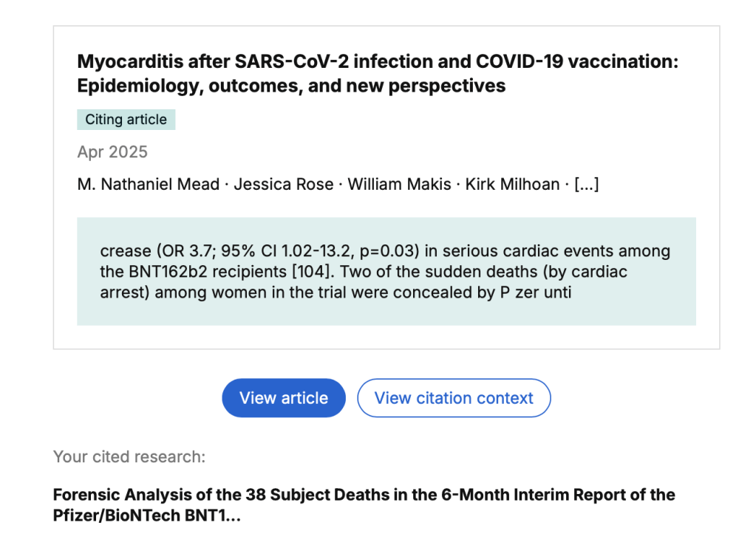The height and width of the screenshot is (559, 756).
Task: Click the Your cited research label
Action: [129, 457]
